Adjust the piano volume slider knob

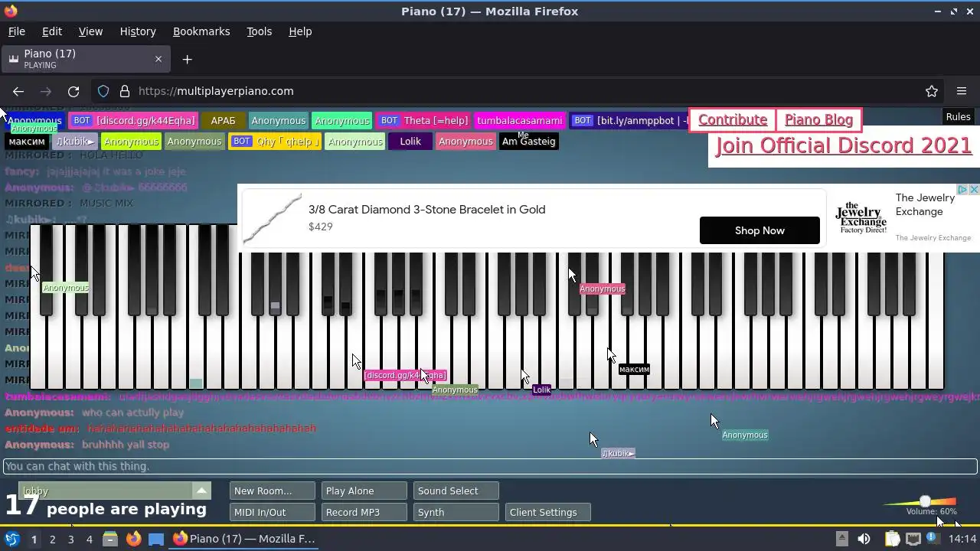tap(925, 501)
